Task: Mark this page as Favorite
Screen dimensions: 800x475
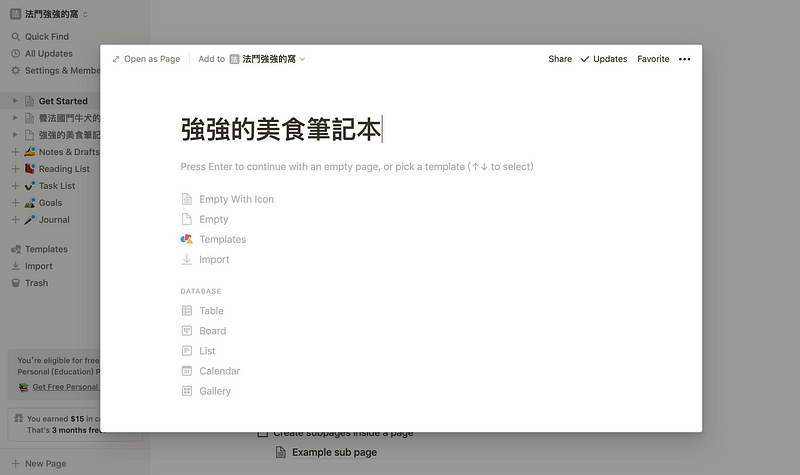Action: [653, 59]
